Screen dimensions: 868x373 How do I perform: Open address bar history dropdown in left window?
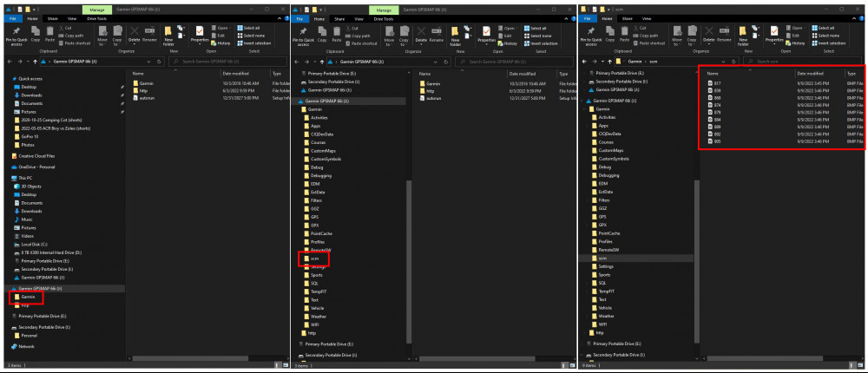tap(149, 62)
